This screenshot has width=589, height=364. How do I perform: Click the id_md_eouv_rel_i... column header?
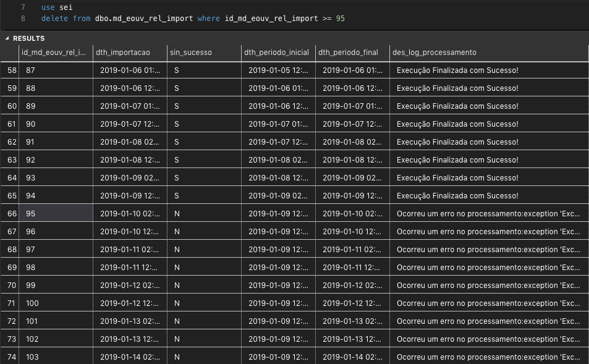[x=56, y=53]
